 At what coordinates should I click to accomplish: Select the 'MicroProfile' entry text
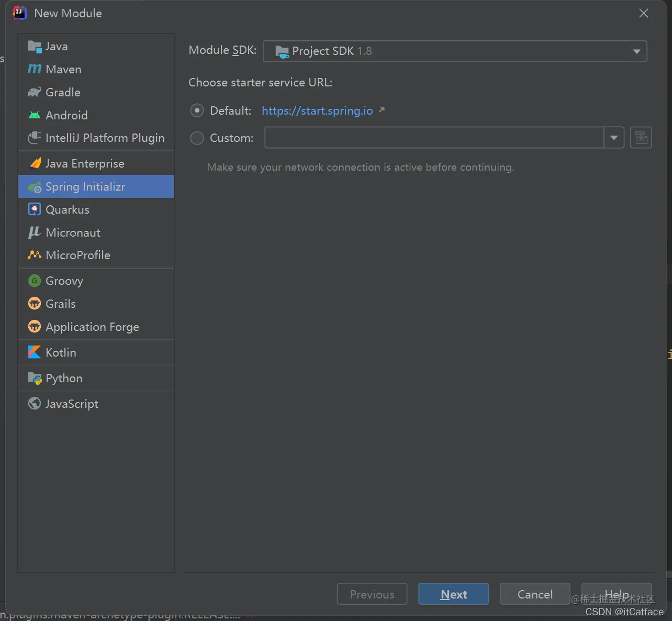[x=78, y=255]
